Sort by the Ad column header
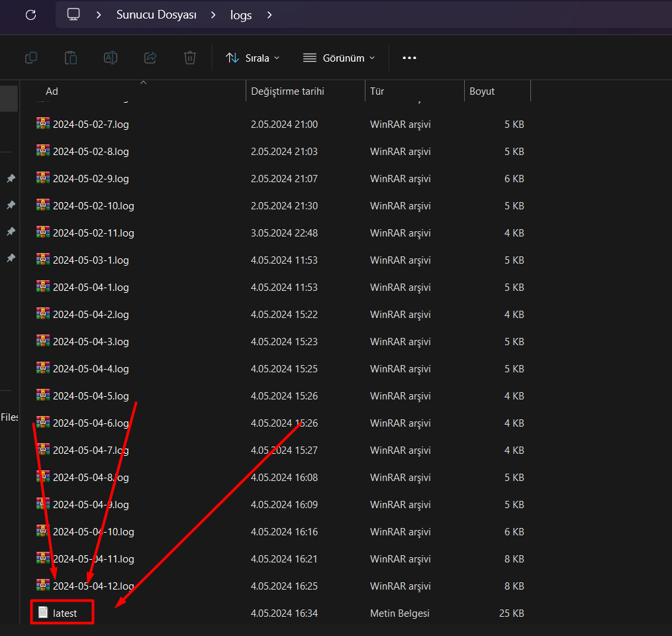 click(52, 91)
